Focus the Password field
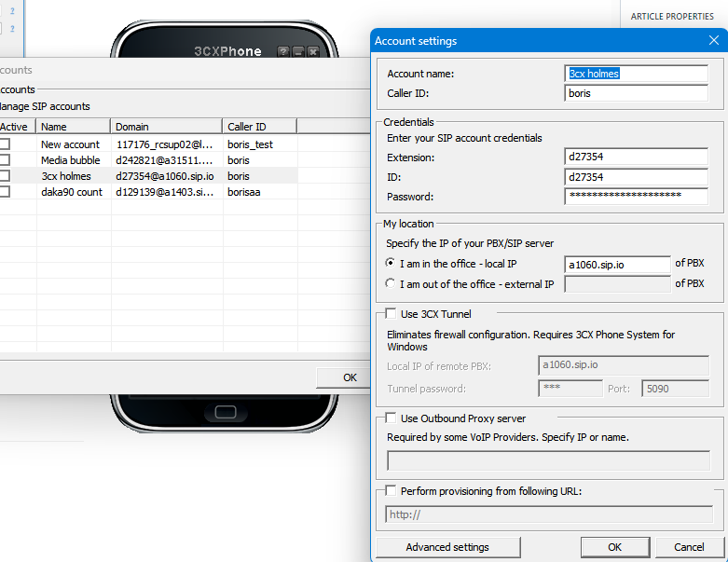 point(636,197)
